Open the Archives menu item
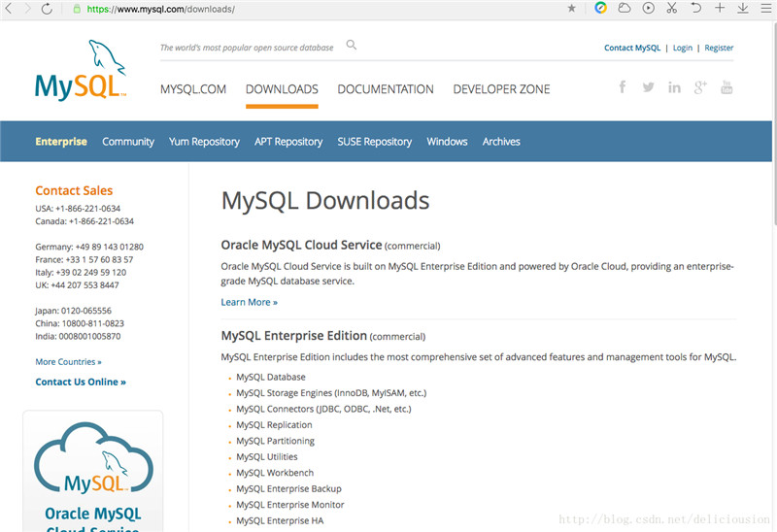The height and width of the screenshot is (532, 777). 501,142
